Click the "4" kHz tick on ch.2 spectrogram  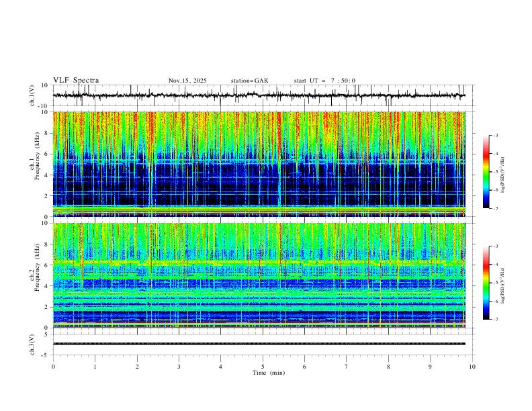tap(47, 286)
